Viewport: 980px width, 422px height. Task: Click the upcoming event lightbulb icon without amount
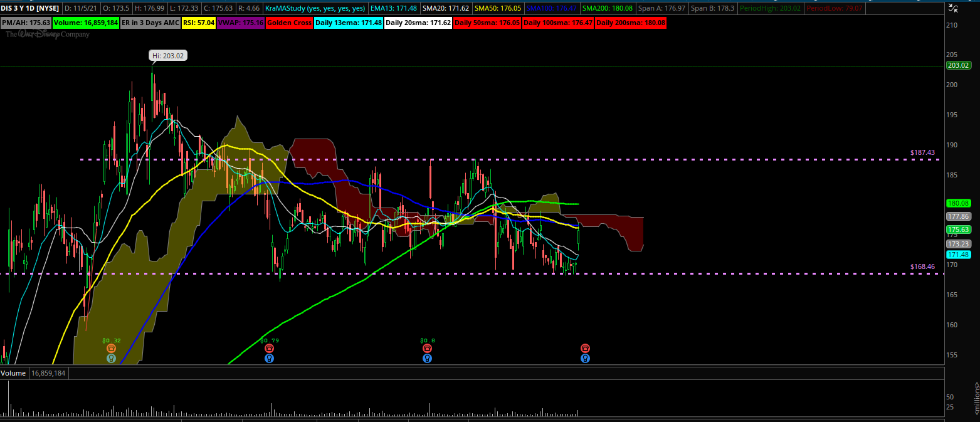[585, 359]
